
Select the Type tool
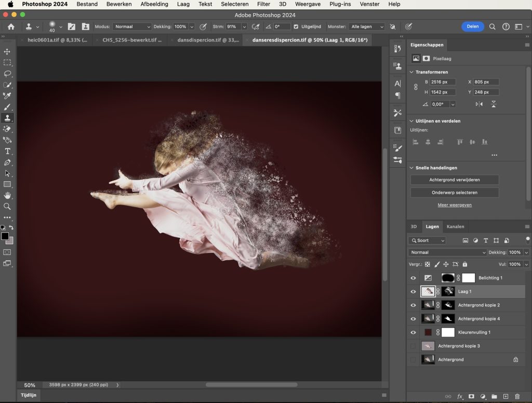tap(7, 151)
